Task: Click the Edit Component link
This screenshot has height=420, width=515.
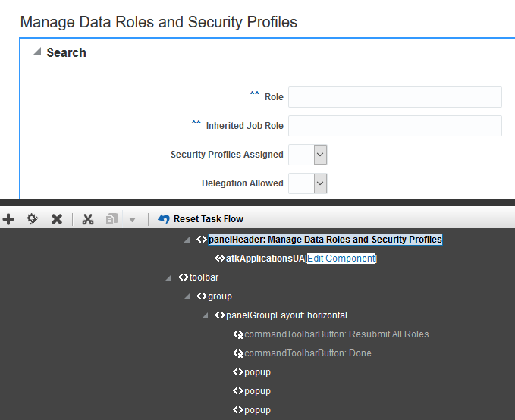Action: (x=341, y=259)
